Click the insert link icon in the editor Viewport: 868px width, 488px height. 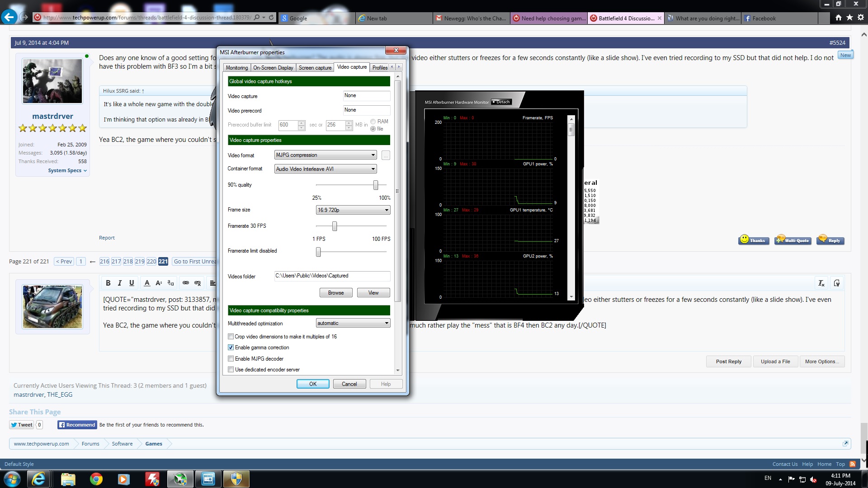tap(186, 283)
